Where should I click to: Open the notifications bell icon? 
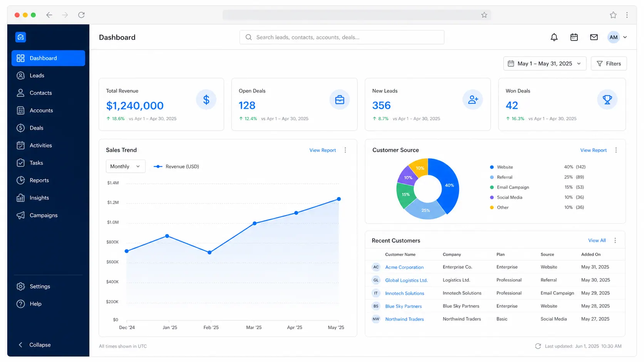554,37
